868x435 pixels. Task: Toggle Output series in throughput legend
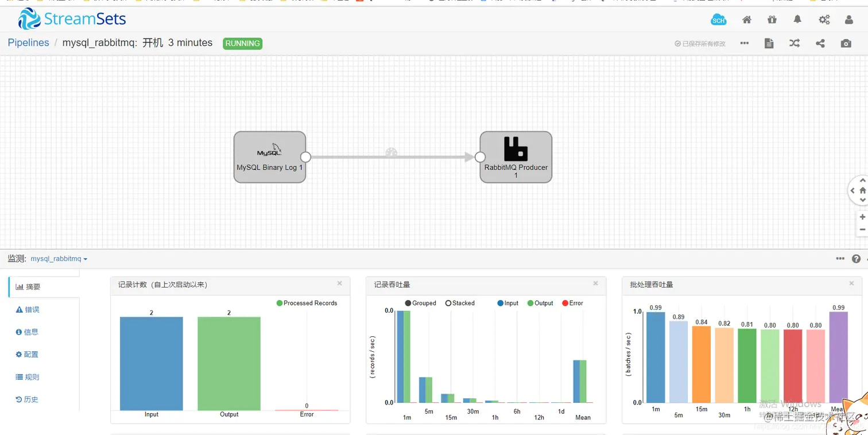tap(540, 303)
